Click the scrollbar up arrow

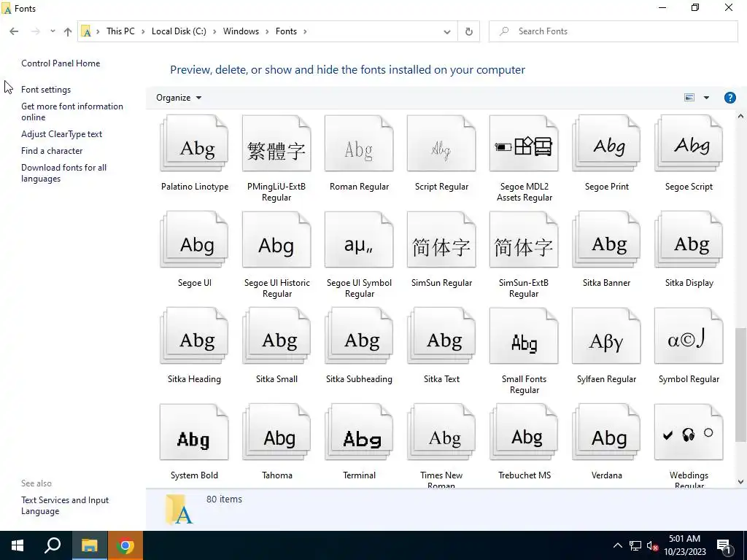click(x=740, y=116)
